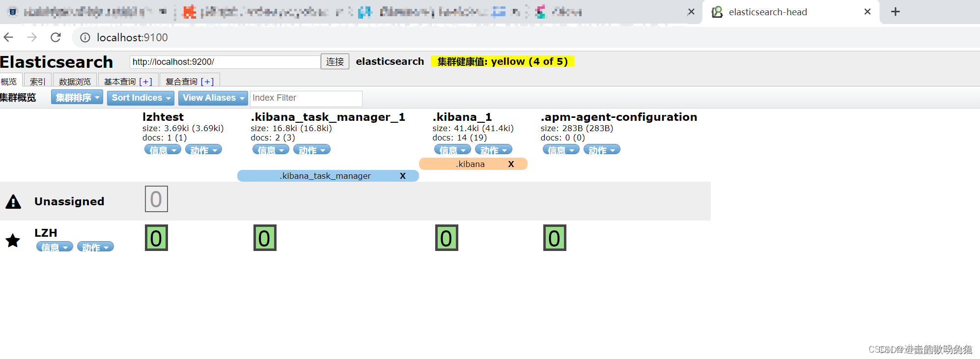Open 动作 dropdown for lzhtest index
Viewport: 980px width, 359px height.
click(203, 149)
